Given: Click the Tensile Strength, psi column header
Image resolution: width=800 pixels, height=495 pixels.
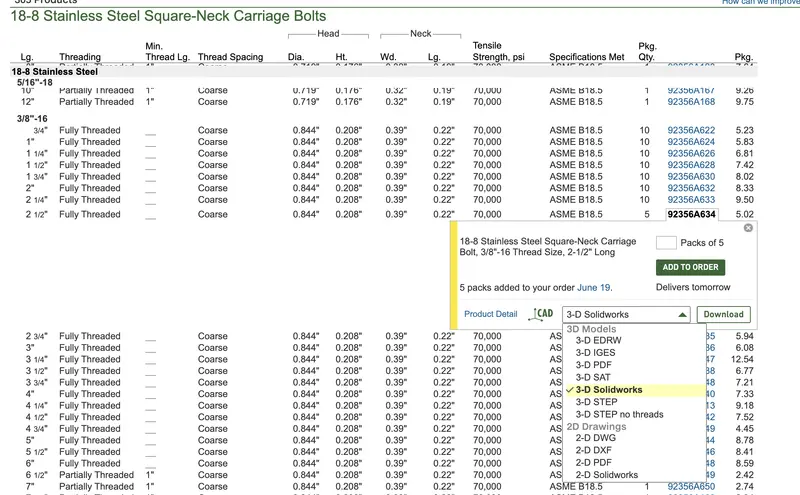Looking at the screenshot, I should [498, 51].
